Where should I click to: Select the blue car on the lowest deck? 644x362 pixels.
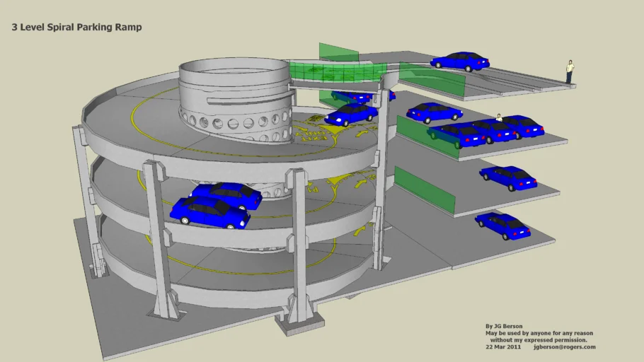(502, 225)
